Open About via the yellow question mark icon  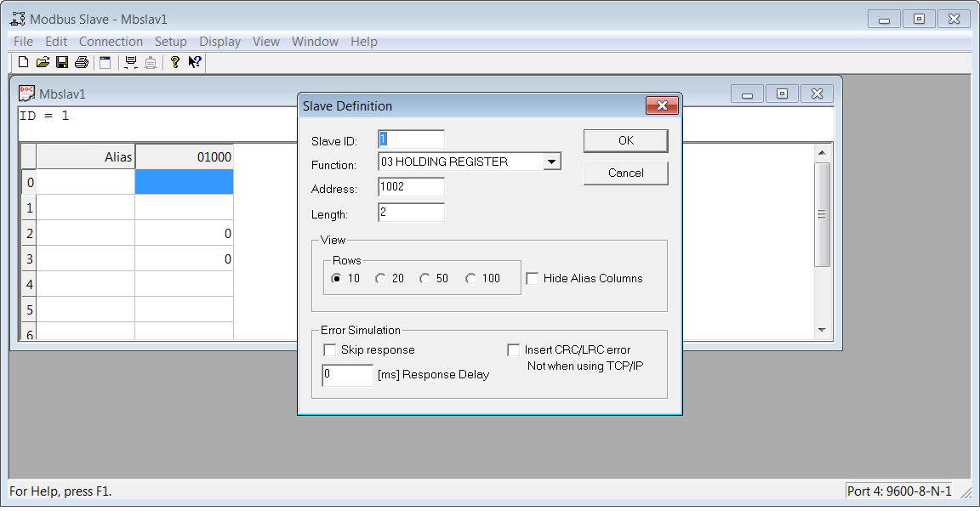[175, 62]
